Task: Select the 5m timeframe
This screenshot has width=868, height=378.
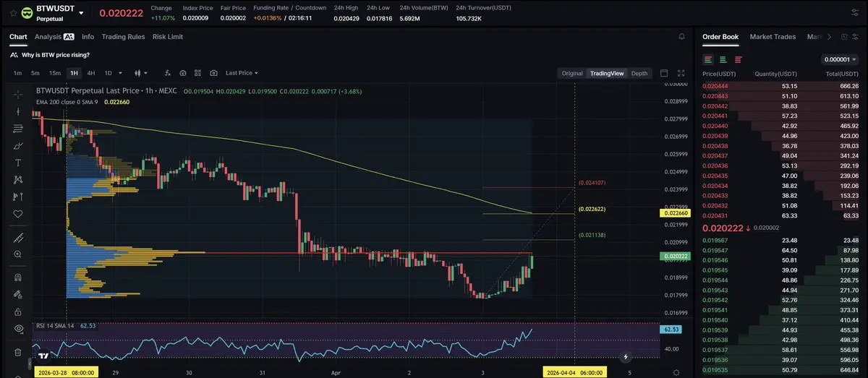Action: (x=35, y=73)
